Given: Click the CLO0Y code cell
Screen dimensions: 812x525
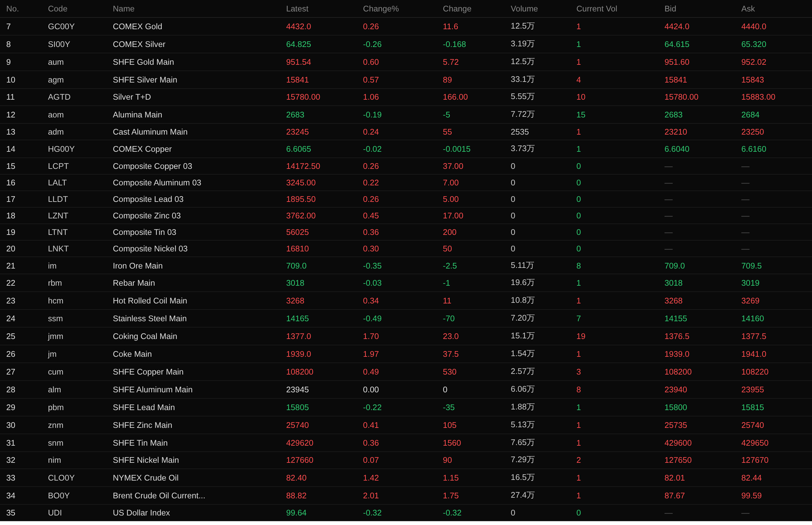Looking at the screenshot, I should click(x=61, y=478).
